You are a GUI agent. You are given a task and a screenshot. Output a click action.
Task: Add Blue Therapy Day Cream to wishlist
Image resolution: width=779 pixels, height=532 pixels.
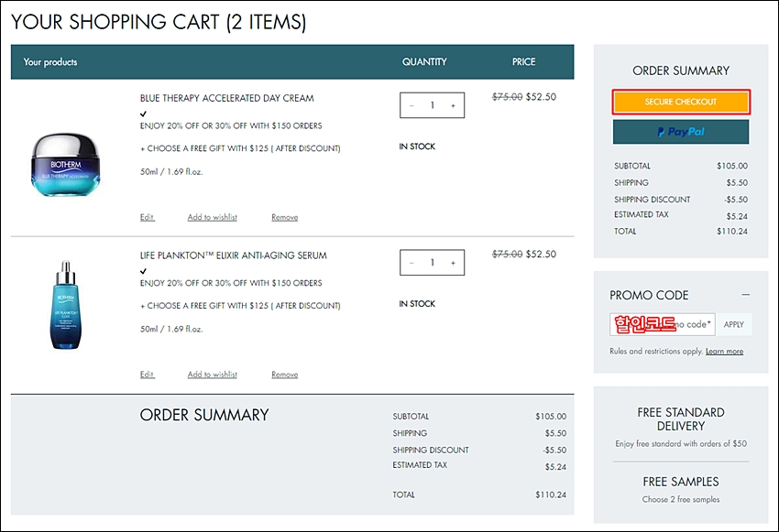[x=212, y=217]
